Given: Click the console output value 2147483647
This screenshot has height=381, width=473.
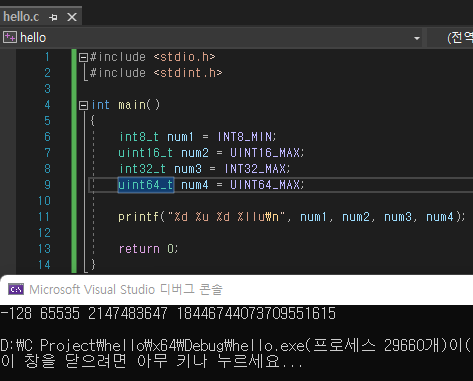Looking at the screenshot, I should pyautogui.click(x=128, y=314).
